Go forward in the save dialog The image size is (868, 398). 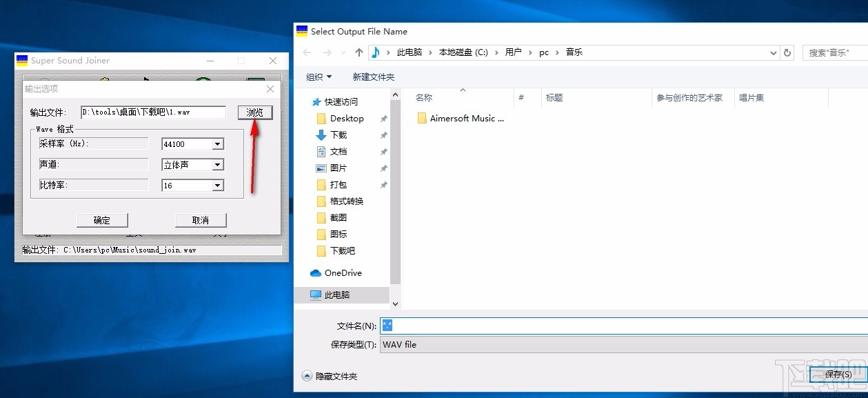(327, 52)
